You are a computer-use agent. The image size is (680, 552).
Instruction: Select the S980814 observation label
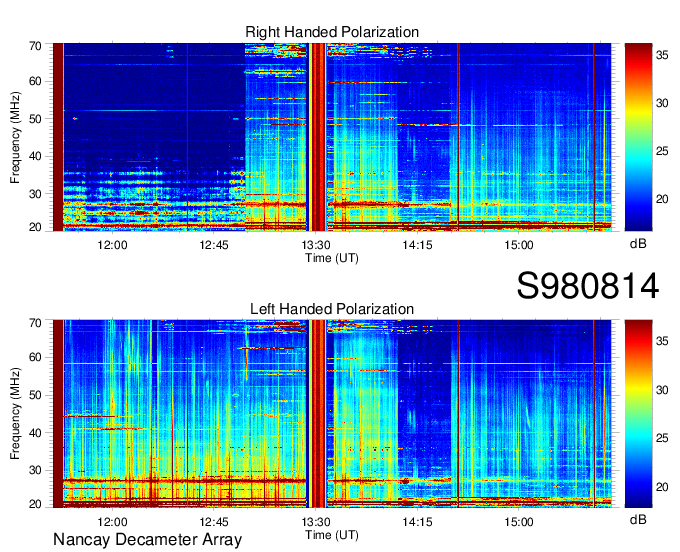588,286
